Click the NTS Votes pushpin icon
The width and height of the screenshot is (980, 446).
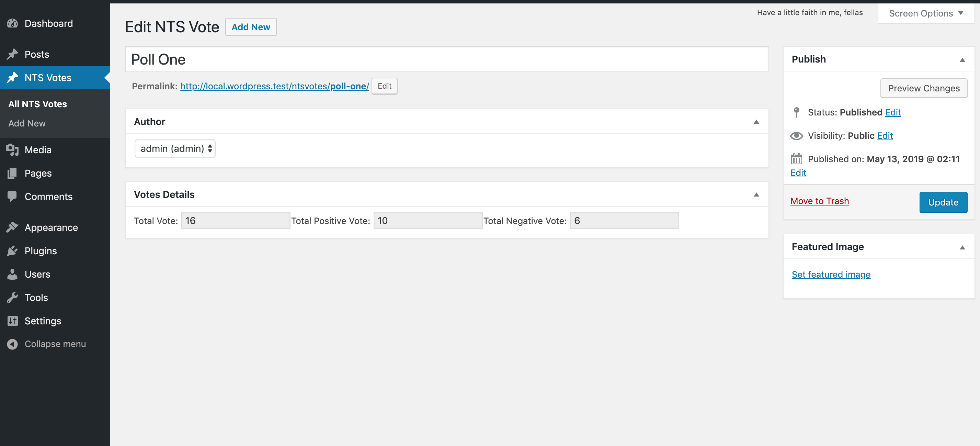pos(12,78)
